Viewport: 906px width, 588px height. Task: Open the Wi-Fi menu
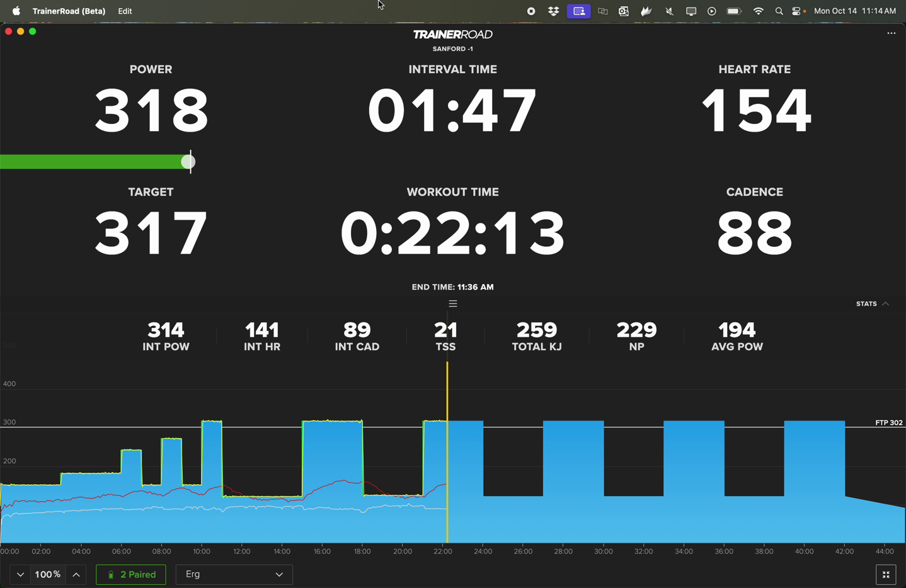tap(759, 11)
